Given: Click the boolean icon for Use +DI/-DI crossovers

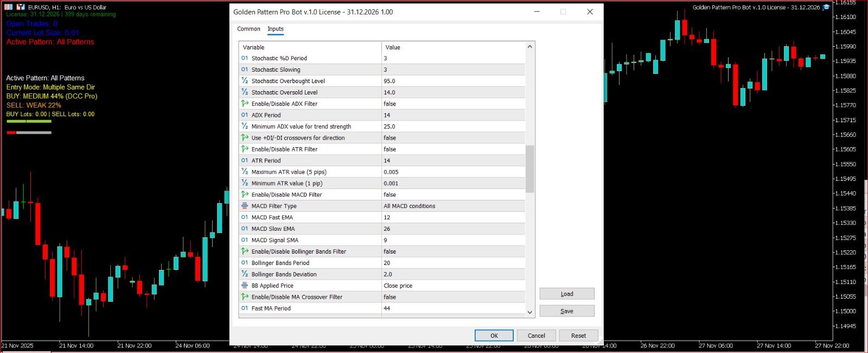Looking at the screenshot, I should tap(245, 138).
